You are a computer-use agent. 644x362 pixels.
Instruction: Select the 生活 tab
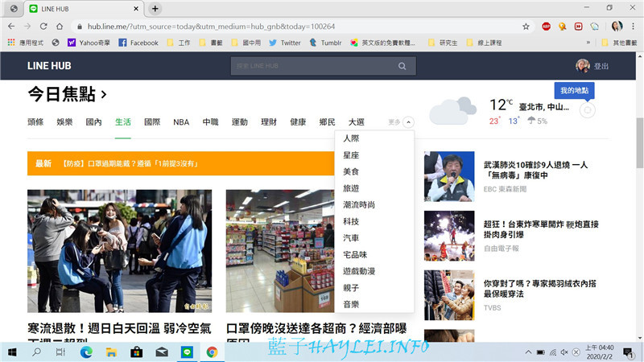(x=123, y=122)
